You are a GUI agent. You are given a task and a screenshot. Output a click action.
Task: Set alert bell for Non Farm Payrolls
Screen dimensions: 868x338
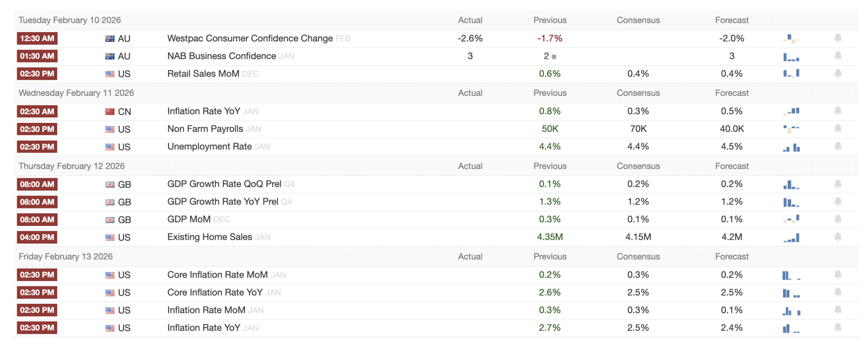tap(837, 129)
